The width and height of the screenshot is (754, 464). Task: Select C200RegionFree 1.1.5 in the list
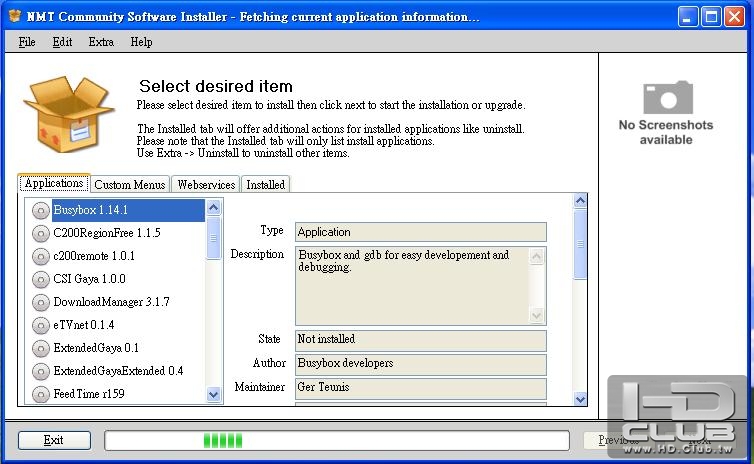107,233
